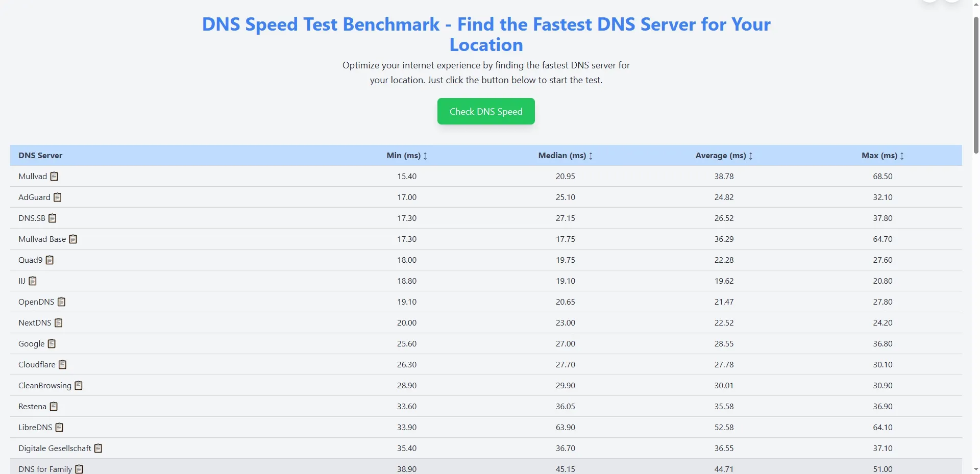The image size is (980, 474).
Task: Copy the NextDNS server address
Action: [x=59, y=322]
